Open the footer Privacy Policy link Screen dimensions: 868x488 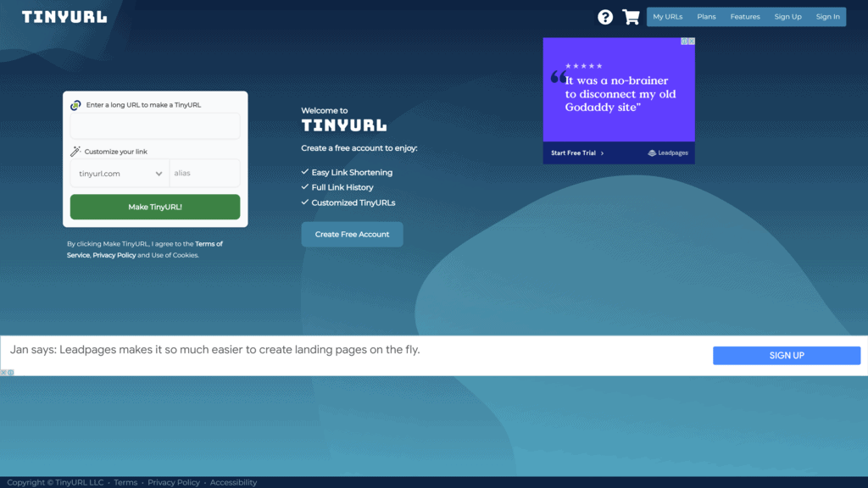coord(174,482)
